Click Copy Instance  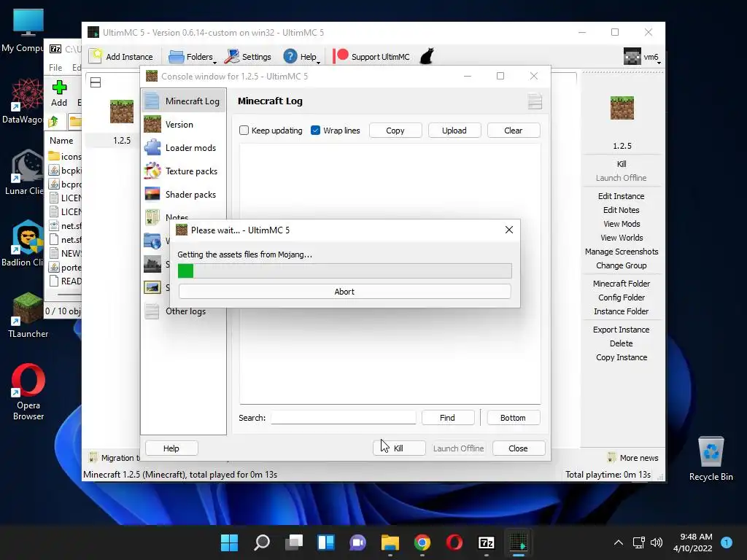[622, 357]
